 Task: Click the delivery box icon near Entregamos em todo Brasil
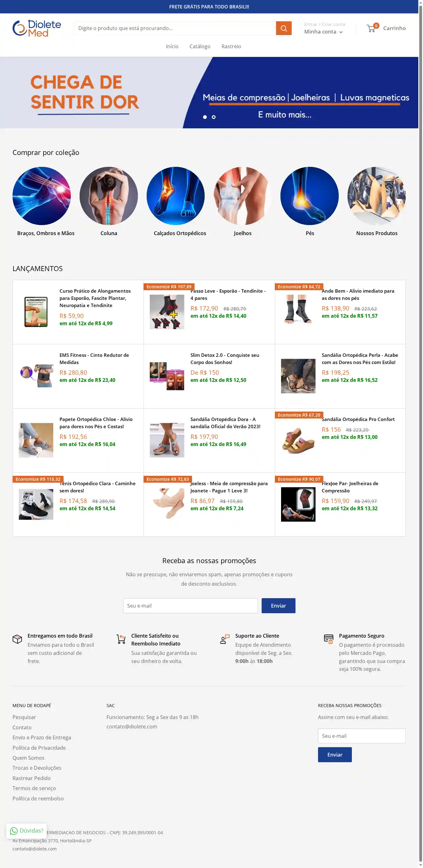17,639
